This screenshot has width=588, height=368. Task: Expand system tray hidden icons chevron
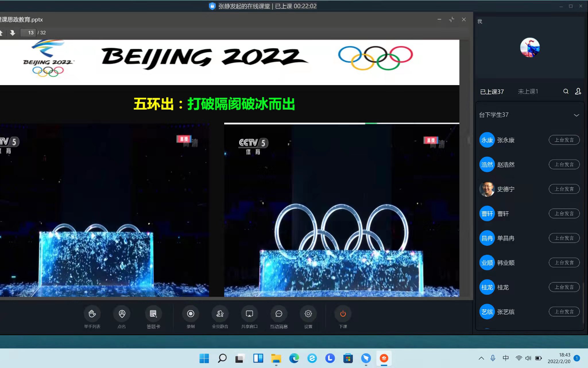[481, 358]
